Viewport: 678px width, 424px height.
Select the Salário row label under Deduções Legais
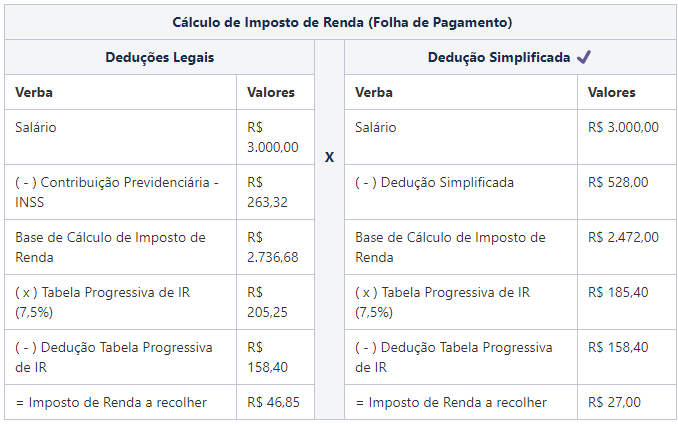(x=38, y=127)
